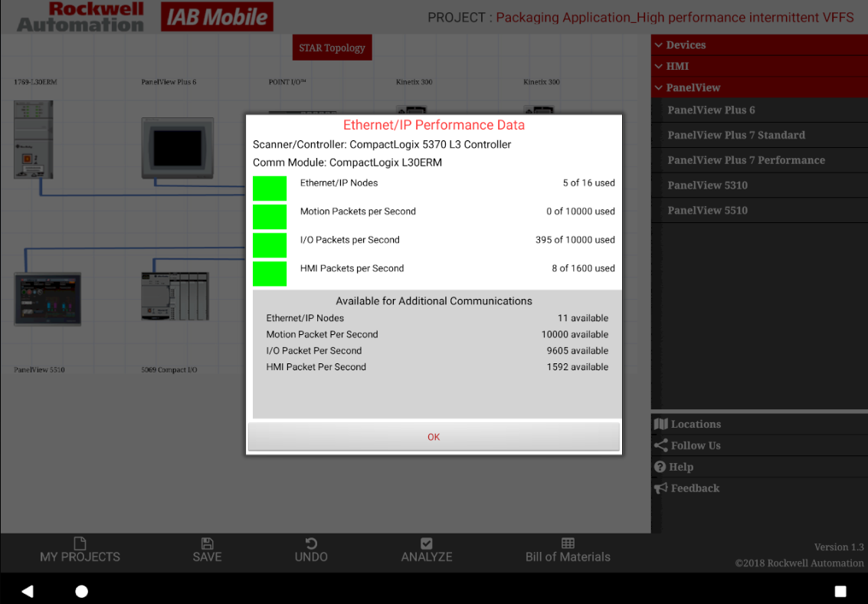
Task: Click the Help question mark icon
Action: (x=660, y=467)
